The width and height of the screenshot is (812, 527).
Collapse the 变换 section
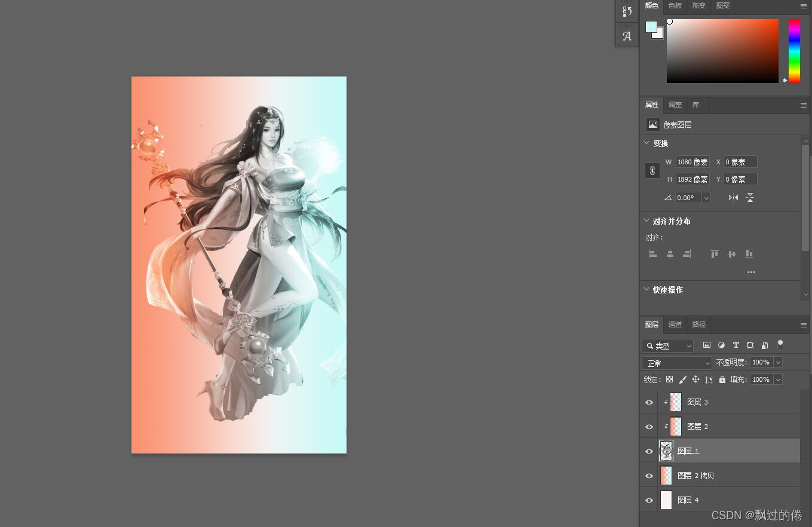coord(646,143)
